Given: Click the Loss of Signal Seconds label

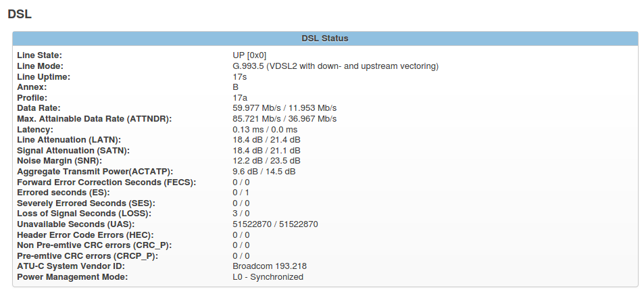Looking at the screenshot, I should click(84, 214).
